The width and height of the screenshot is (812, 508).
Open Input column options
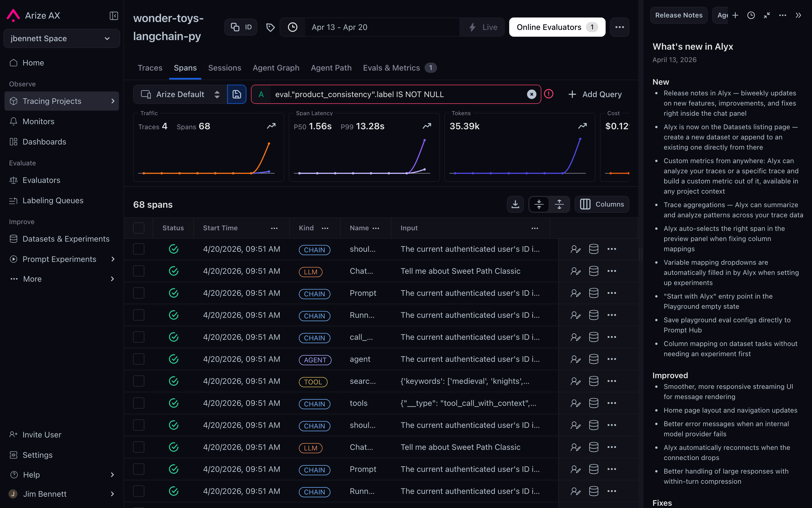pyautogui.click(x=535, y=228)
